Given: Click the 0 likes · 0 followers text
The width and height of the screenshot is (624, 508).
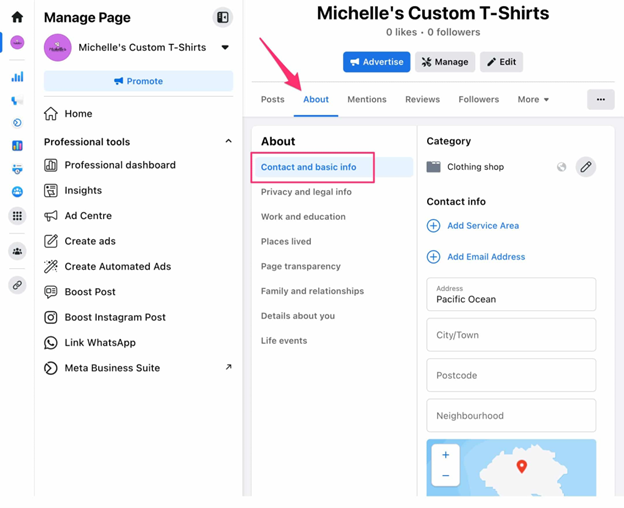Looking at the screenshot, I should (x=433, y=32).
